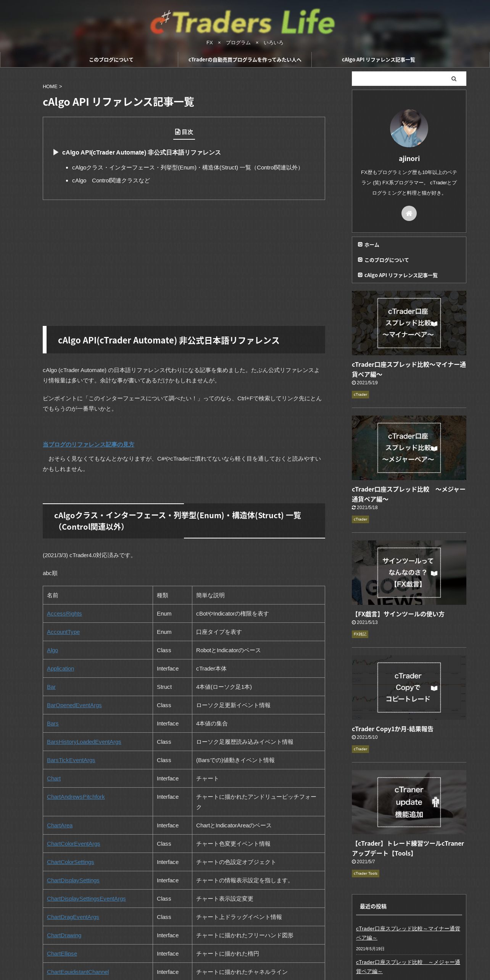Open the ChartAndrewsPitchfork reference link
Screen dimensions: 490x980
coord(76,797)
